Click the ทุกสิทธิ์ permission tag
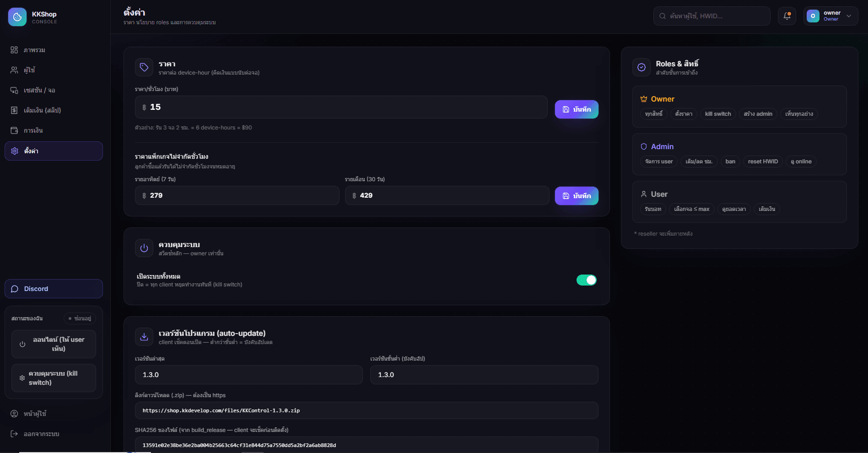This screenshot has height=453, width=868. [x=653, y=114]
